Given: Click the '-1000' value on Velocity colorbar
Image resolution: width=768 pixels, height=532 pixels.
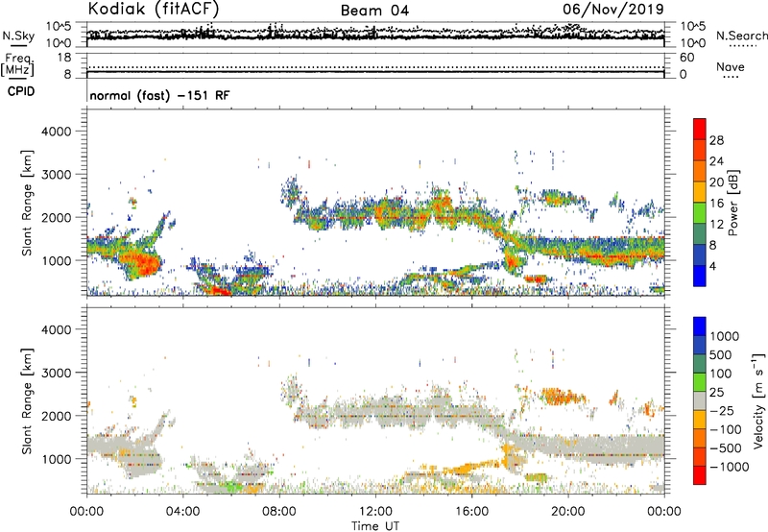Looking at the screenshot, I should coord(729,467).
